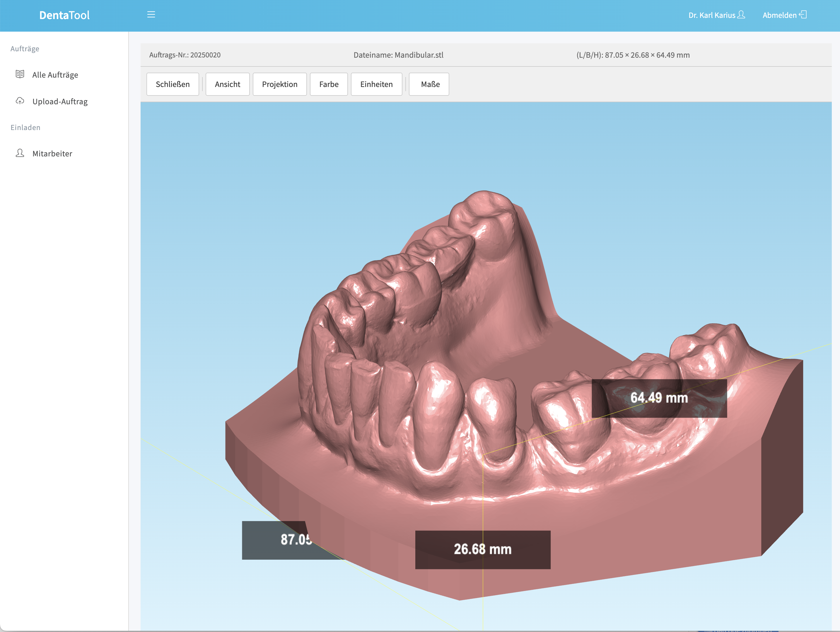Select the Upload-Auftrag cloud icon
The width and height of the screenshot is (840, 632).
[19, 101]
